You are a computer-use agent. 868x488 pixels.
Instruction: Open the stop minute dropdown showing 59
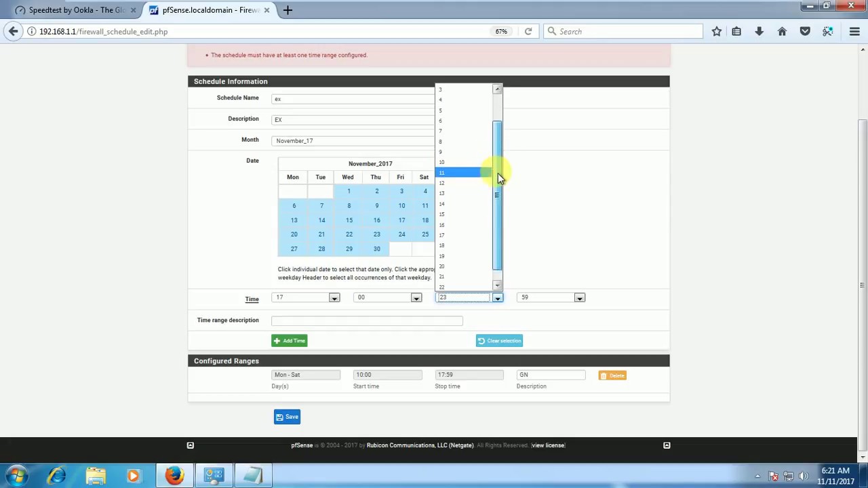551,298
